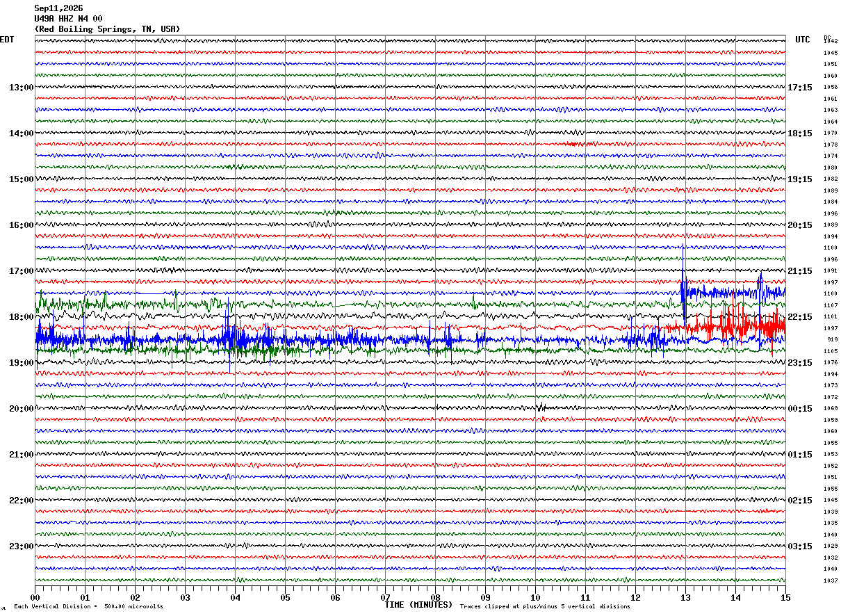Click the 22:15 UTC time label
The width and height of the screenshot is (841, 616).
(x=800, y=317)
